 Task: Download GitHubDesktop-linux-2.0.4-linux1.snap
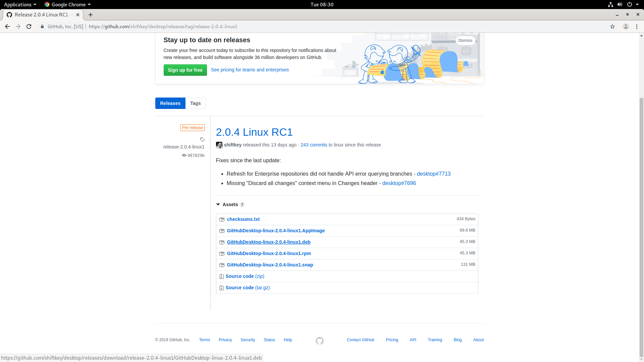point(270,265)
